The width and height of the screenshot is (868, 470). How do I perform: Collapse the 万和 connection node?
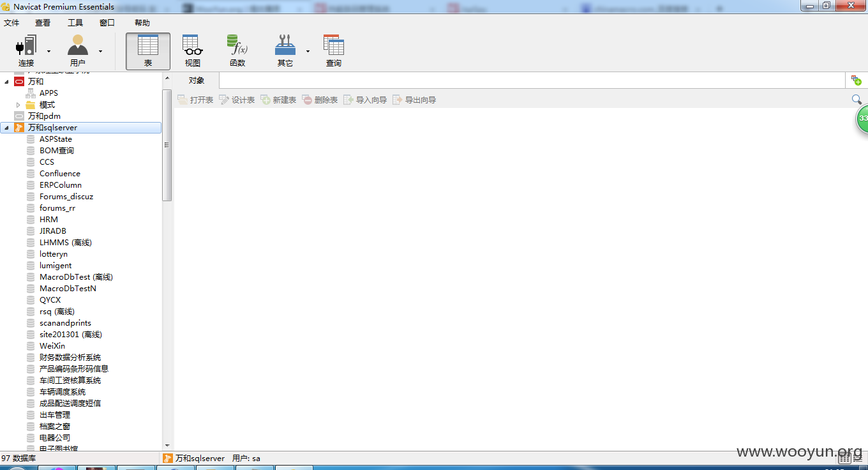[6, 82]
